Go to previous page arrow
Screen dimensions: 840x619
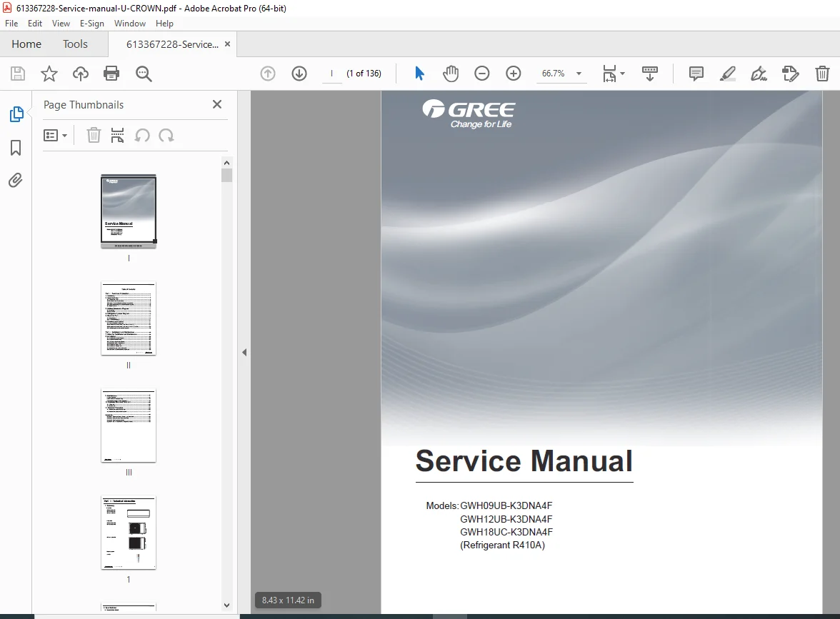pos(268,74)
